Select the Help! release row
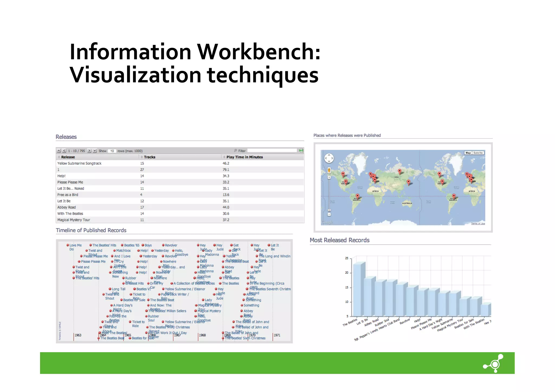The image size is (555, 392). tap(180, 176)
